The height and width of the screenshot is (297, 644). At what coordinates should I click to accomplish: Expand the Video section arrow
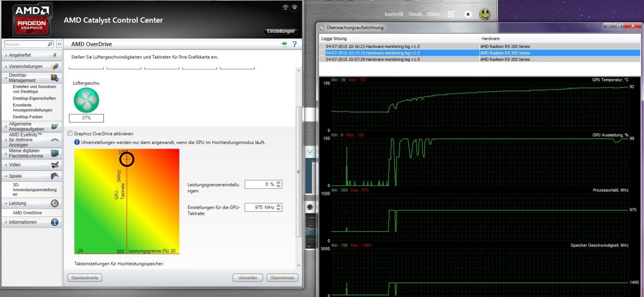point(6,165)
